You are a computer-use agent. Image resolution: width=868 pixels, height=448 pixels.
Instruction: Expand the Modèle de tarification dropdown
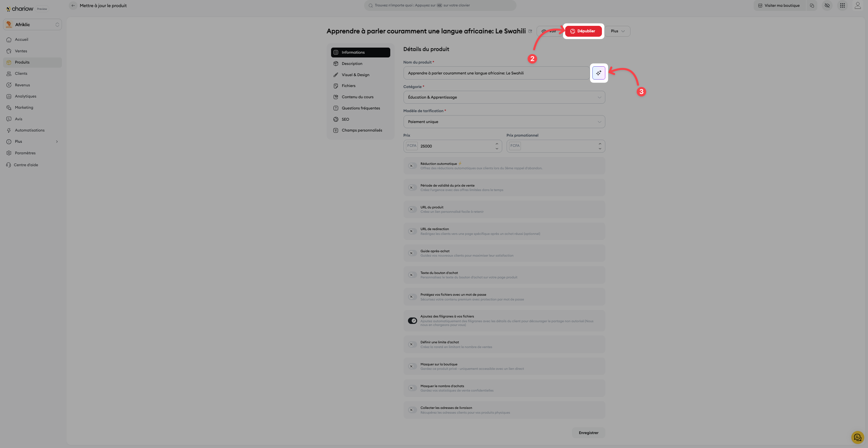[504, 122]
